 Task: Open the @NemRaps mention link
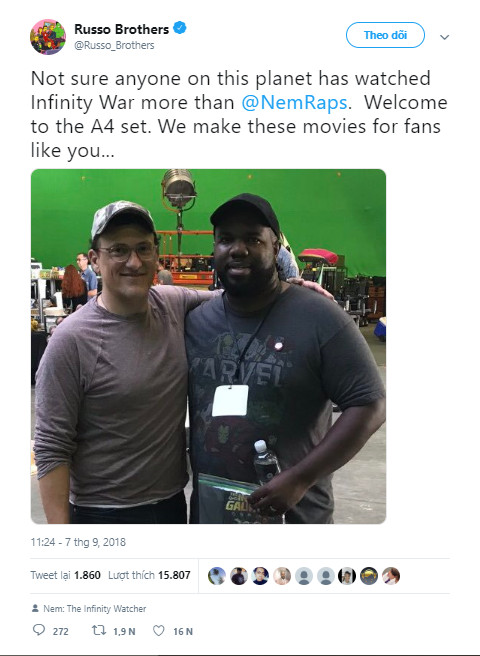click(x=295, y=102)
